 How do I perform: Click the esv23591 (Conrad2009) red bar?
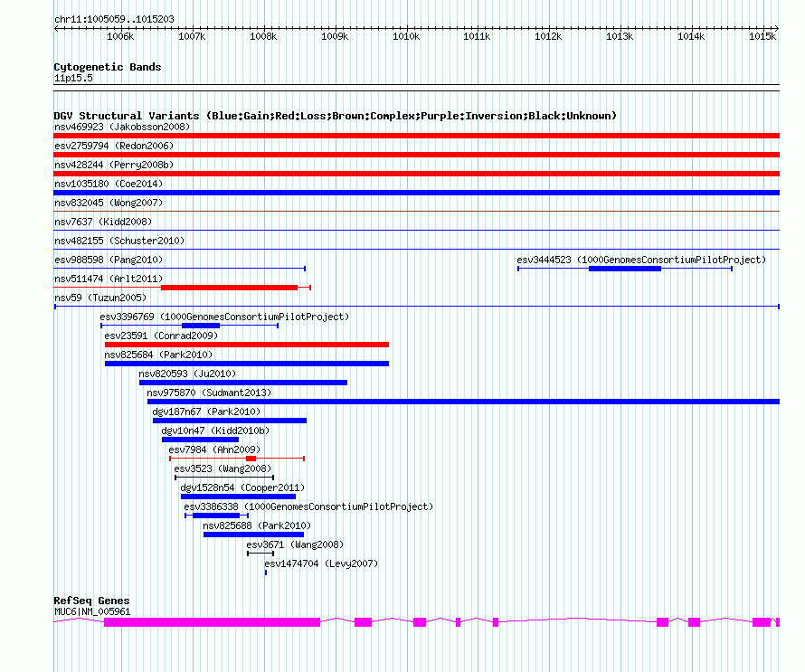click(x=247, y=345)
